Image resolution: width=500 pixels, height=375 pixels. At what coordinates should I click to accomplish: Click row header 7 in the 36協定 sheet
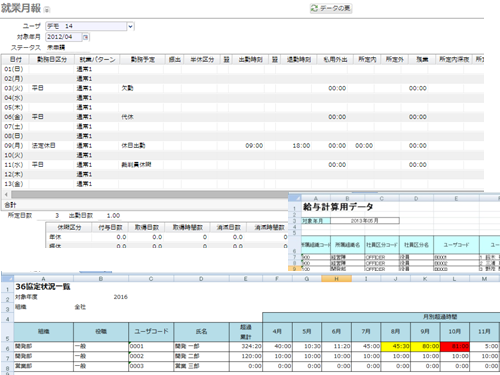click(x=7, y=357)
